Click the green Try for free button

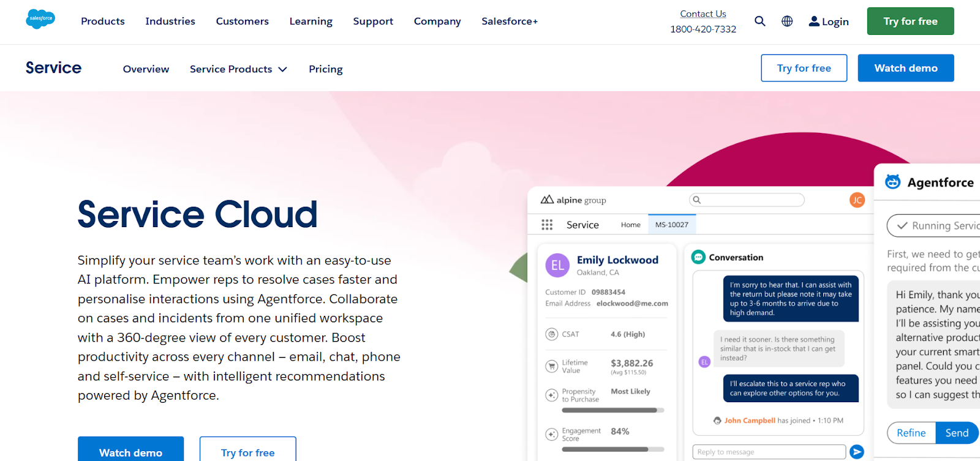pyautogui.click(x=910, y=21)
